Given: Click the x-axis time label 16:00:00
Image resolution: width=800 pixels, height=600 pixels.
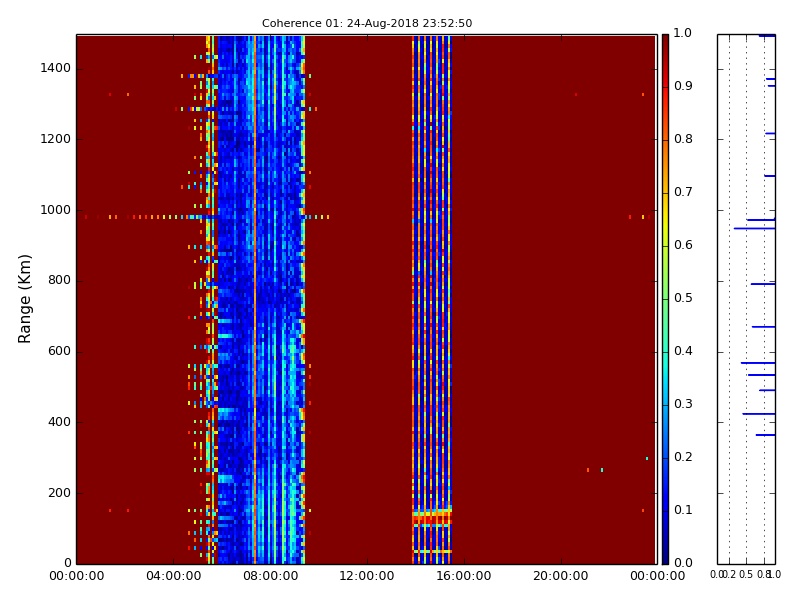Looking at the screenshot, I should click(x=464, y=577).
